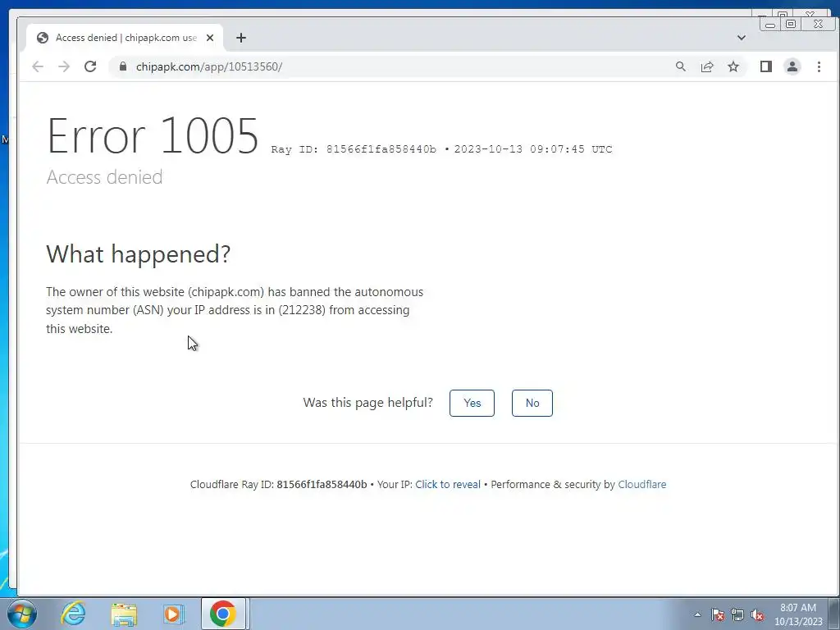Click the muted volume tray icon

click(757, 614)
